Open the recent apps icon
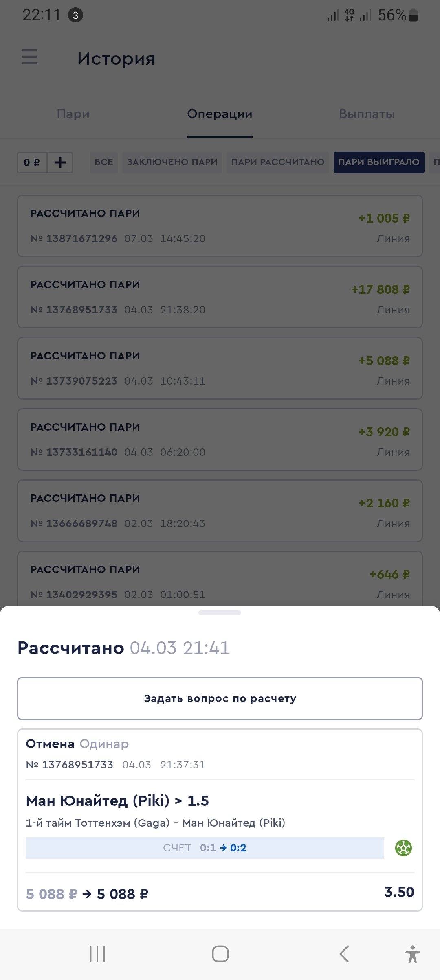The image size is (440, 980). click(x=97, y=954)
